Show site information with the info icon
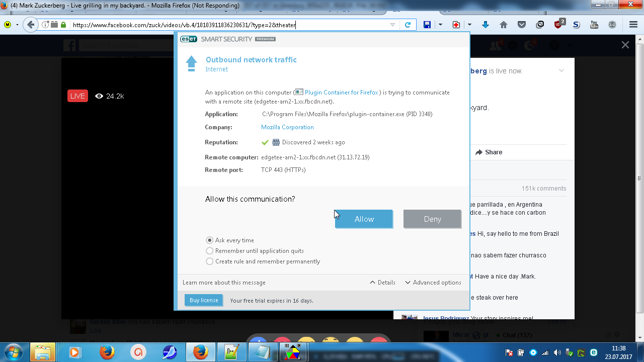The width and height of the screenshot is (644, 362). tap(45, 25)
